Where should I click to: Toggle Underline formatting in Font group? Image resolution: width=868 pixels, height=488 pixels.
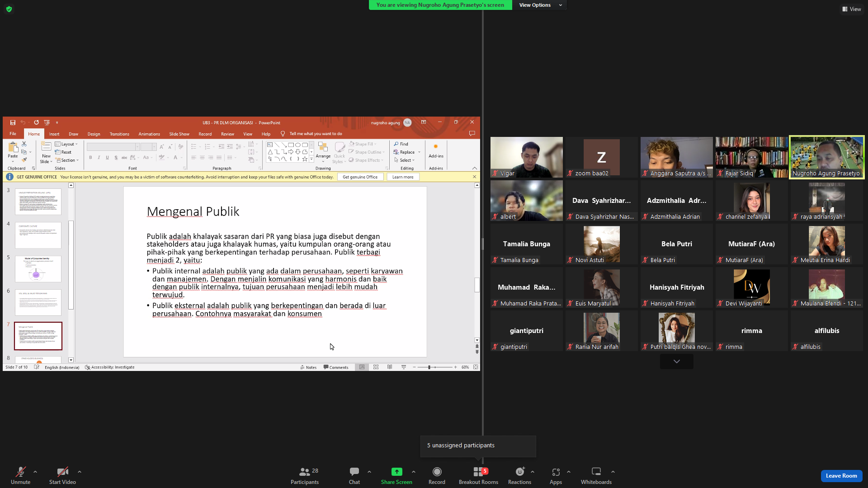107,158
